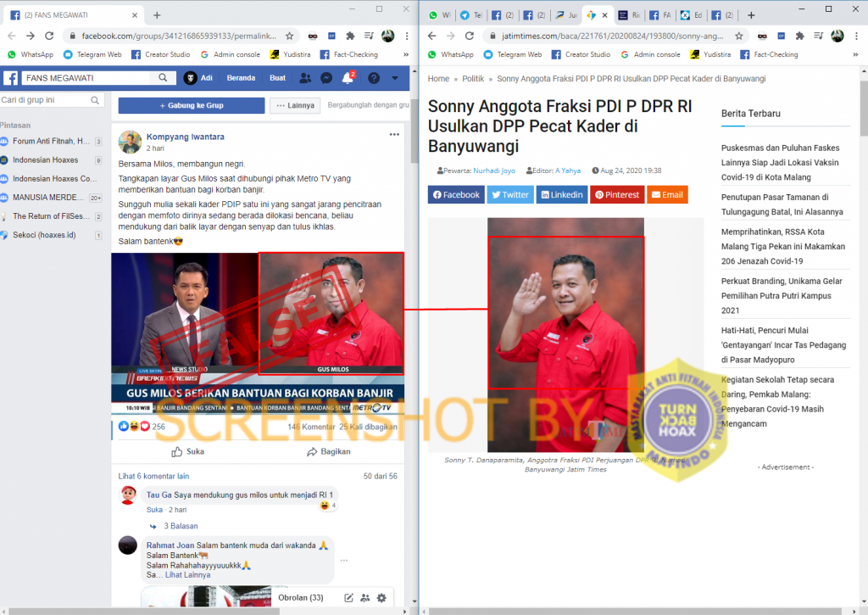Open Facebook notifications bell
Screen dimensions: 868x615
(x=348, y=78)
